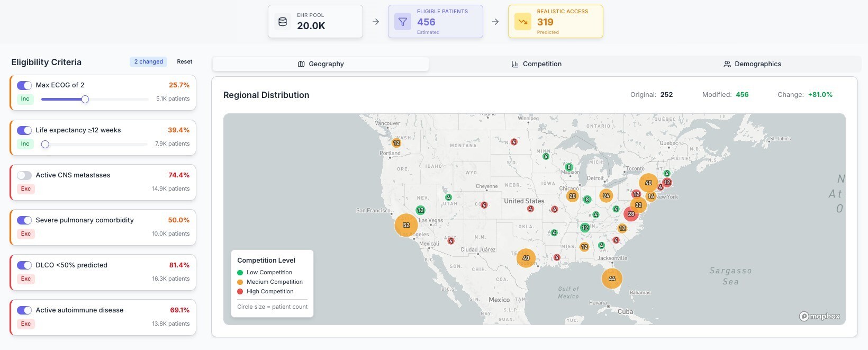
Task: Click the red 28-patient high competition marker
Action: coord(631,214)
